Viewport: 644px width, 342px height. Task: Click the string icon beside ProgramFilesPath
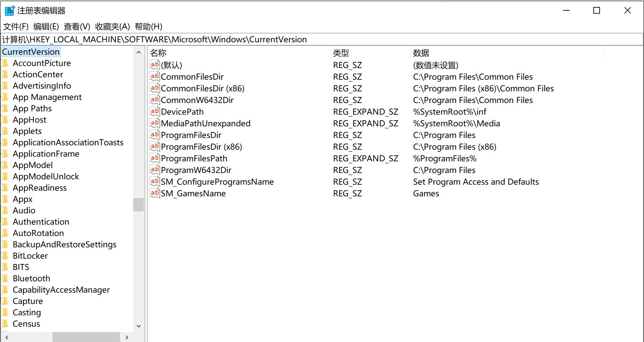tap(155, 158)
